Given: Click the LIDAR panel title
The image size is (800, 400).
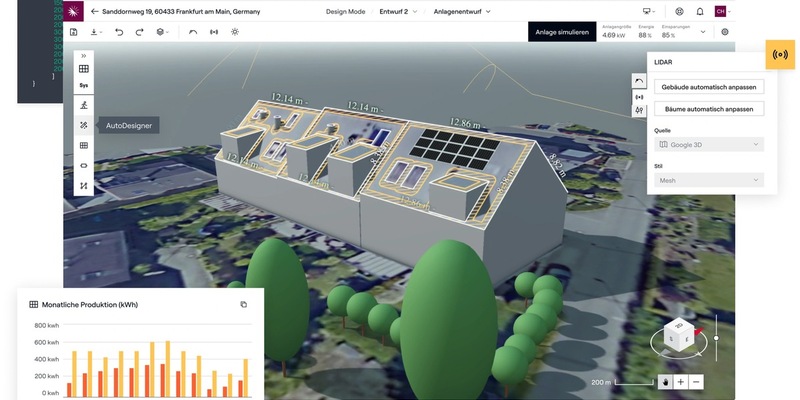Looking at the screenshot, I should tap(663, 62).
